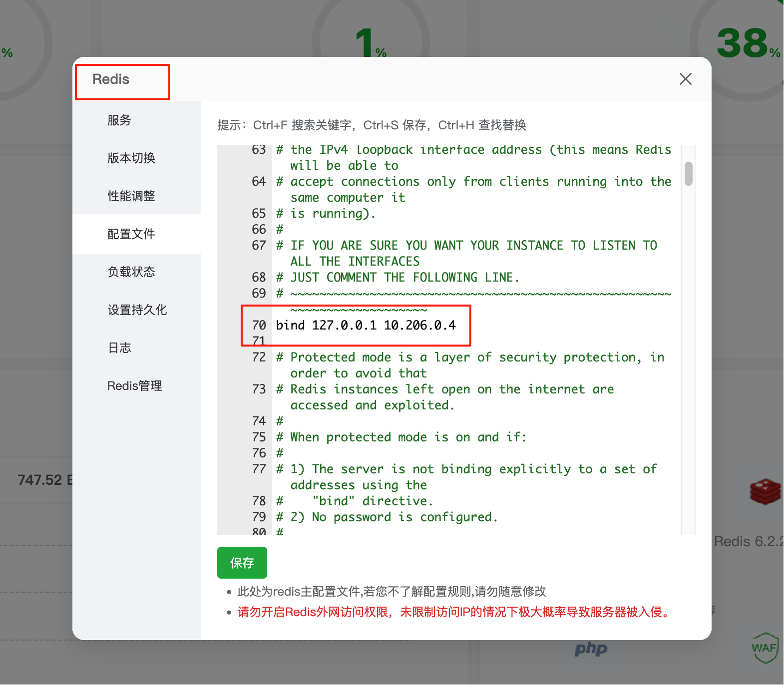The height and width of the screenshot is (685, 784).
Task: Close the Redis dialog with the X
Action: [x=685, y=79]
